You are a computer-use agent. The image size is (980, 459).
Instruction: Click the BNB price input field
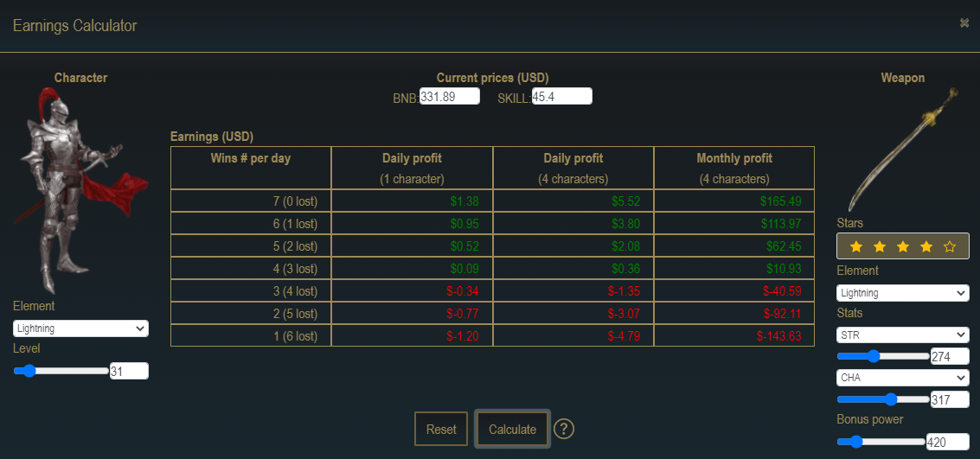[x=450, y=96]
